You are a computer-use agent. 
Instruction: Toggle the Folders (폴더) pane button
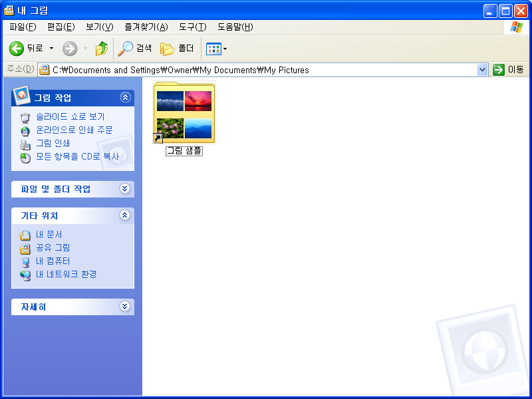(177, 49)
